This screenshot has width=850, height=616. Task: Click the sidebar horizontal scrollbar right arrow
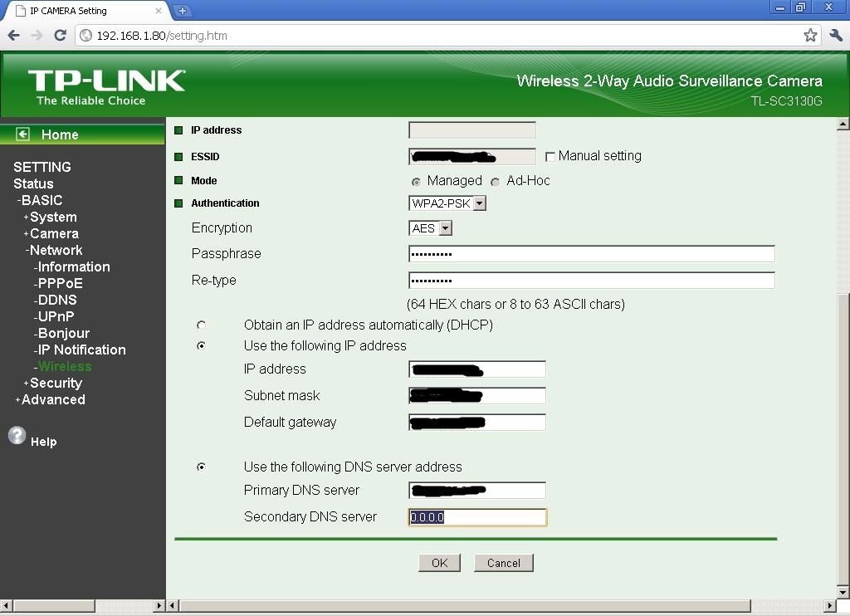click(x=159, y=605)
